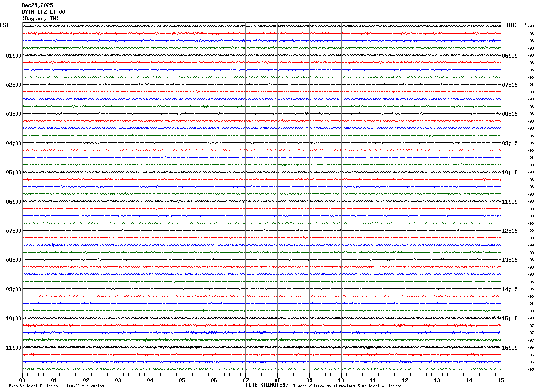The height and width of the screenshot is (392, 536).
Task: Select the station code DYTN EHZ ET 00
Action: 43,12
